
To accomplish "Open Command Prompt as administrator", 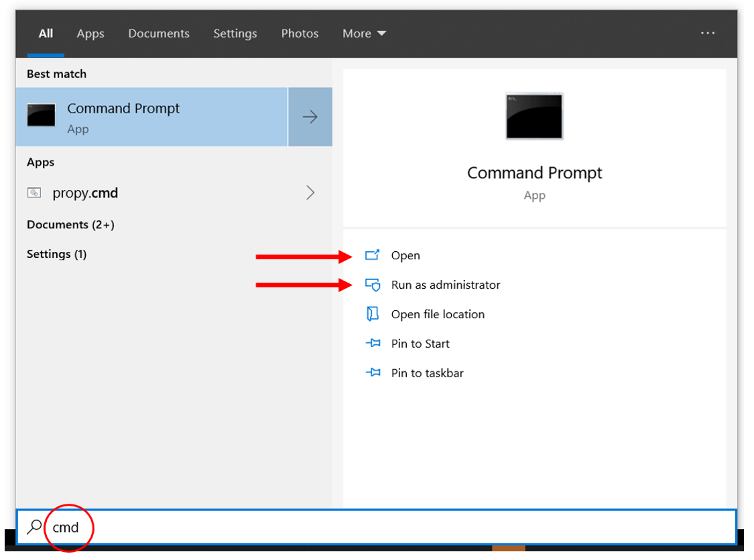I will pos(446,285).
